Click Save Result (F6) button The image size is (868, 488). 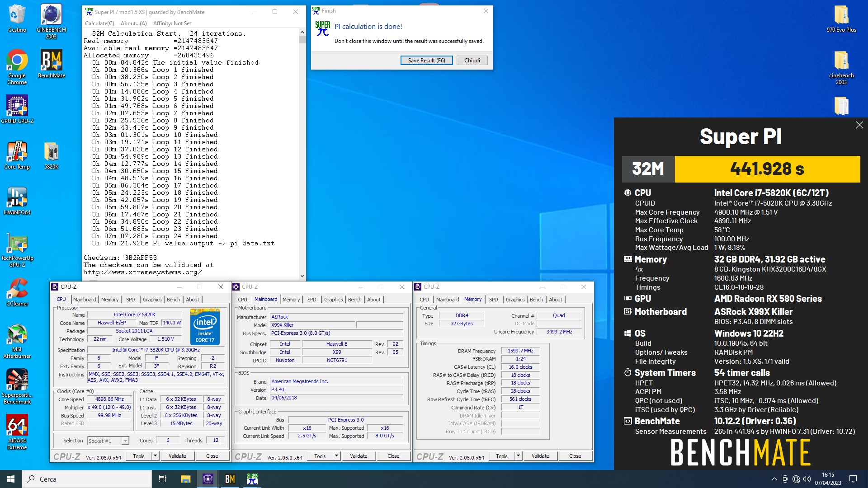426,60
